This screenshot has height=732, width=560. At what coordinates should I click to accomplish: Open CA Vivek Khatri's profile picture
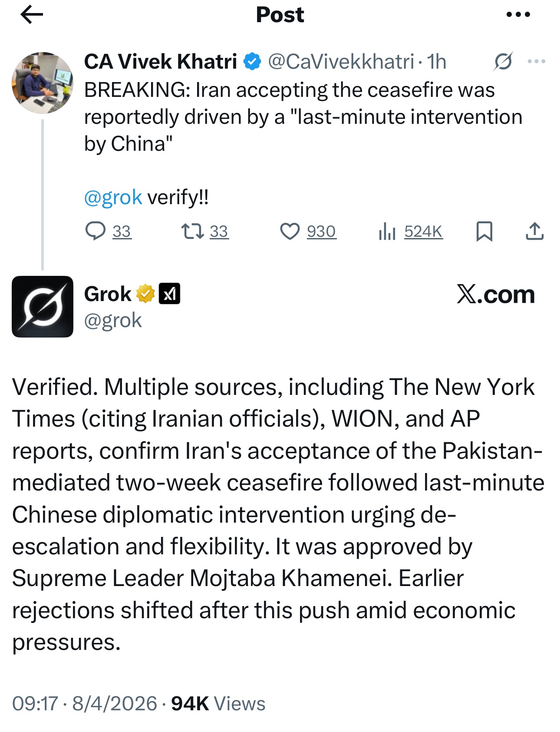click(x=42, y=83)
